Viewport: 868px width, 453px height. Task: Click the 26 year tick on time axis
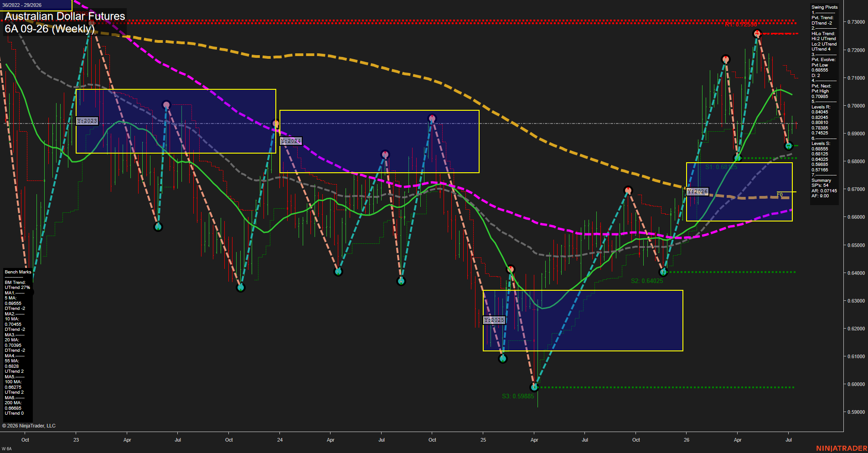pos(687,440)
